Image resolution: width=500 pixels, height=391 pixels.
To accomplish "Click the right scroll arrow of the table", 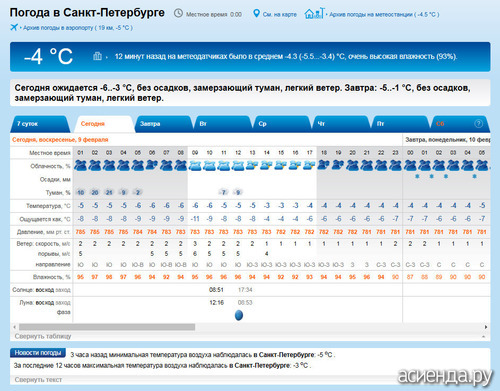I will point(486,327).
